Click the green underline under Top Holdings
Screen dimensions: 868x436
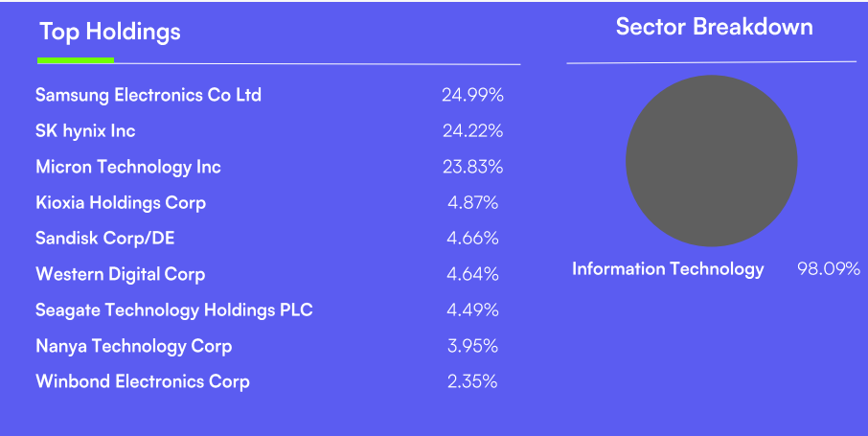[x=76, y=60]
